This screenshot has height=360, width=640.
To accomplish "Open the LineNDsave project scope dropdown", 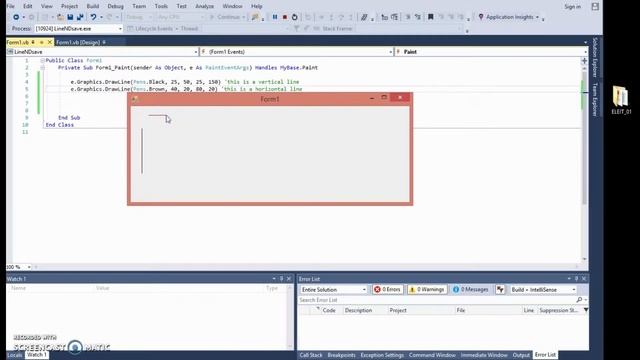I will (x=102, y=52).
